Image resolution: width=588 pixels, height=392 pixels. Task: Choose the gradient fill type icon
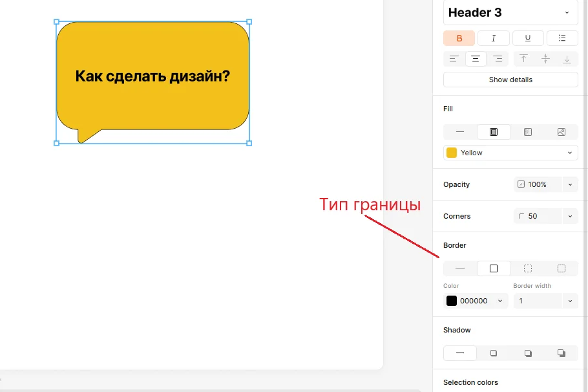click(x=527, y=132)
